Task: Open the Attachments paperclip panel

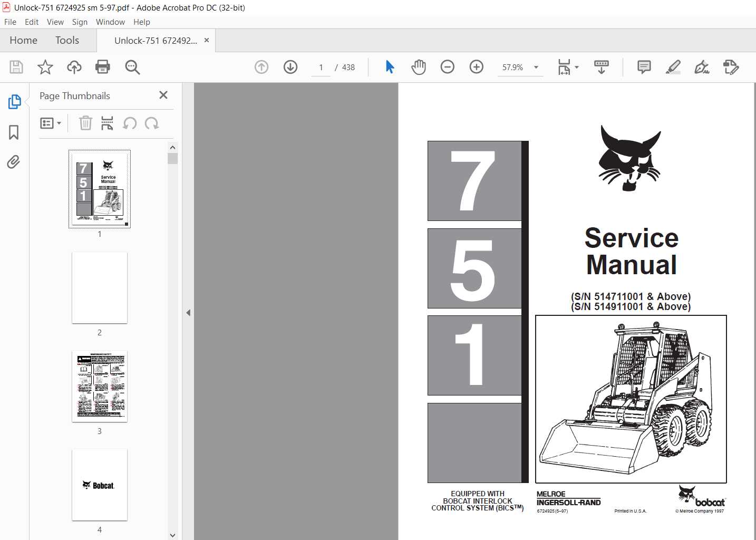Action: (x=14, y=162)
